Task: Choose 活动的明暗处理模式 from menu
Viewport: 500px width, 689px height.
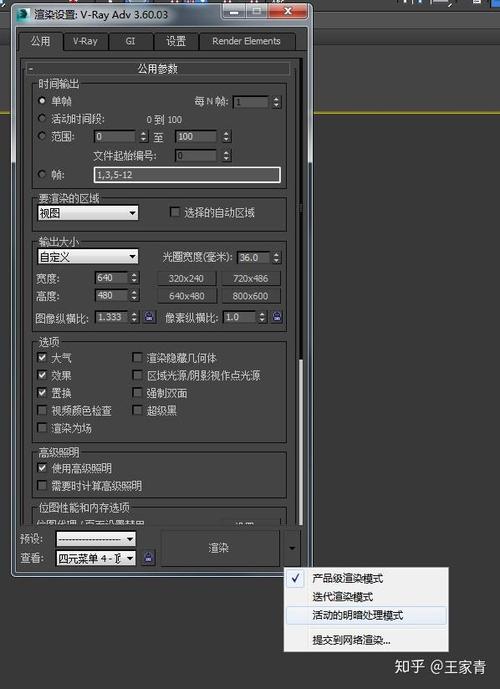Action: point(366,615)
